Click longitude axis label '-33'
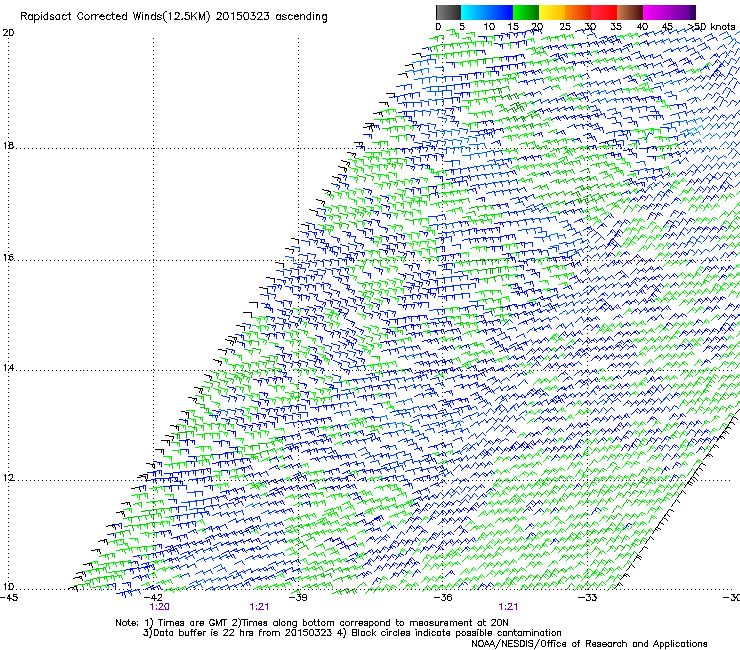 click(588, 598)
